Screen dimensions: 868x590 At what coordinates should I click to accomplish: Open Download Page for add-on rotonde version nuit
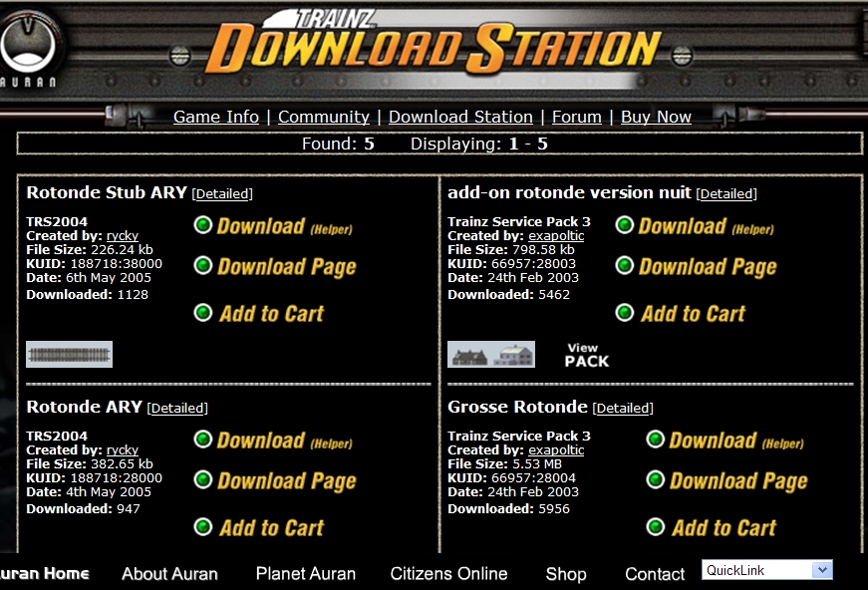point(697,266)
